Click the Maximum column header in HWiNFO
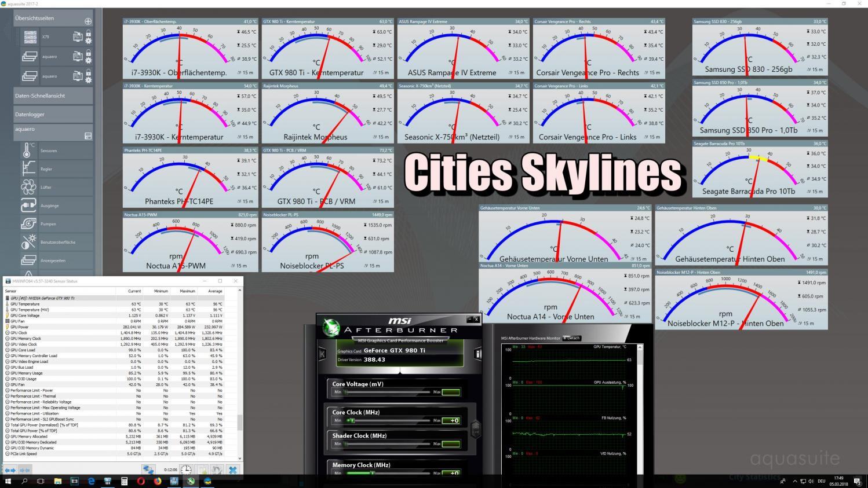868x488 pixels. pos(183,291)
